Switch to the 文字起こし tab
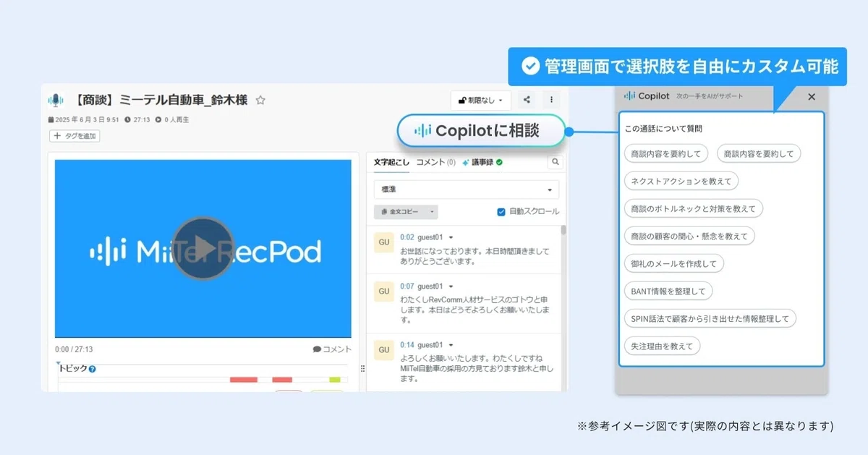 [391, 163]
